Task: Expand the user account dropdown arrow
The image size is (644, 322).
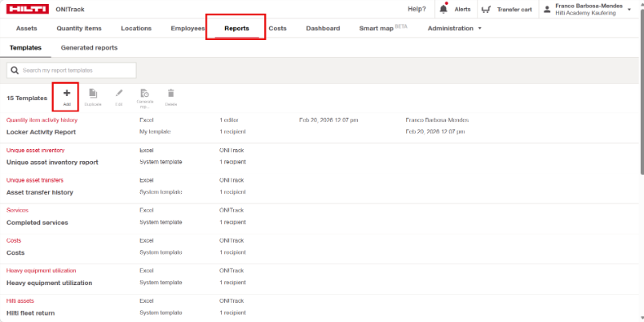Action: pyautogui.click(x=630, y=10)
